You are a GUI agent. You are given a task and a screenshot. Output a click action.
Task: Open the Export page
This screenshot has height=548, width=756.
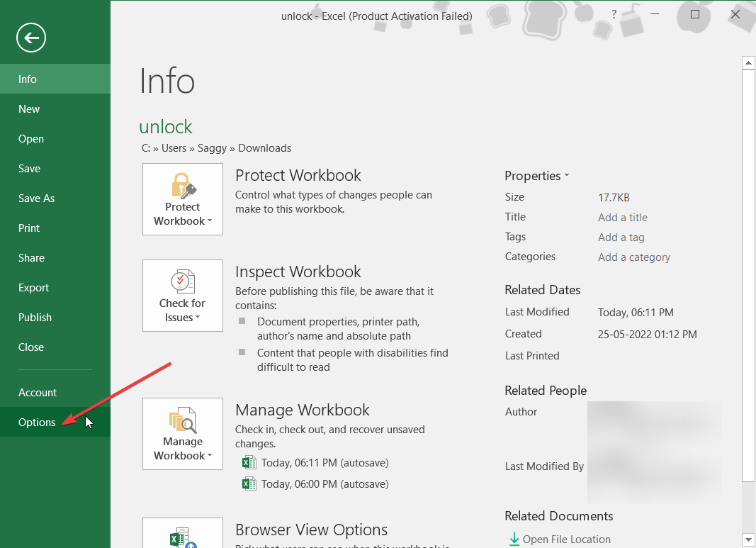[x=55, y=288]
